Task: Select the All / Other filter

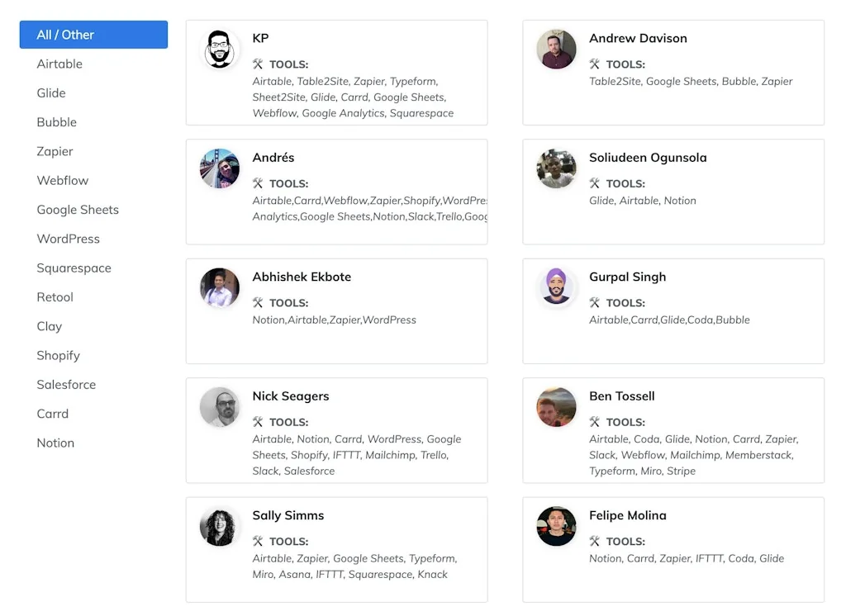Action: point(93,35)
